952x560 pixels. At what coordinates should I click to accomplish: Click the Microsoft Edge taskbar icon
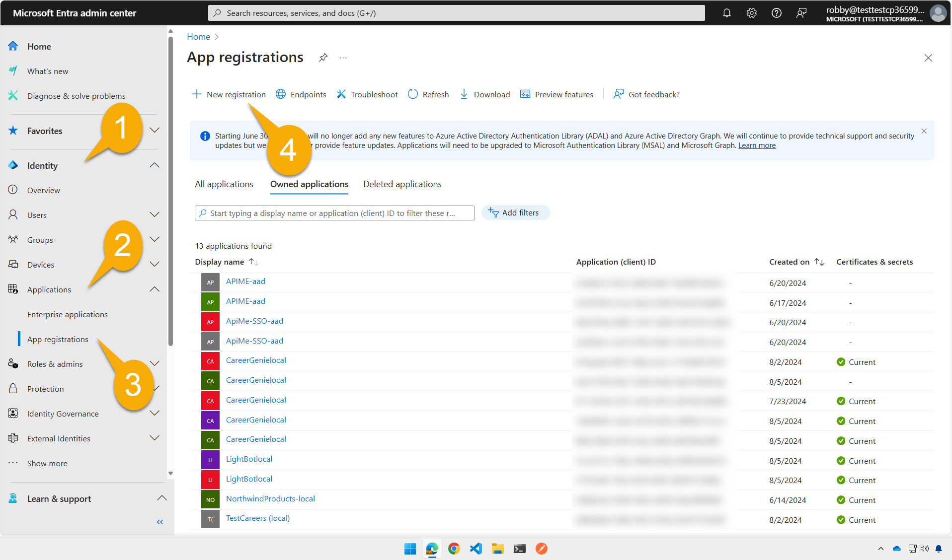coord(432,549)
